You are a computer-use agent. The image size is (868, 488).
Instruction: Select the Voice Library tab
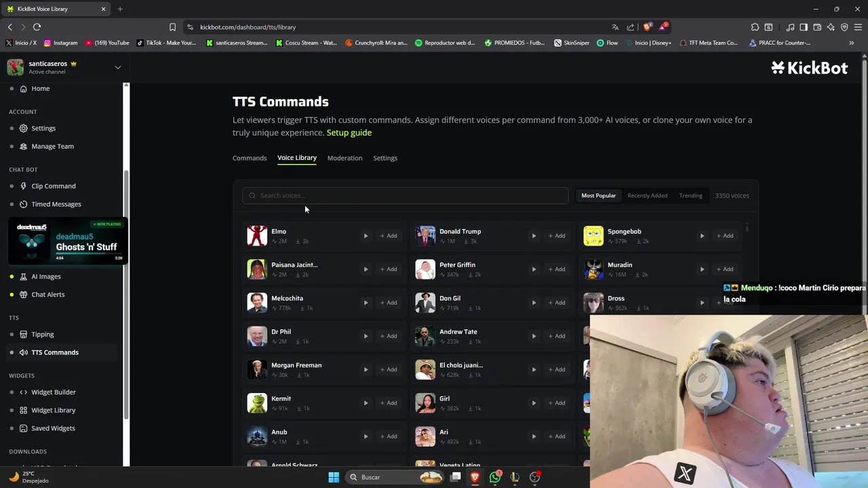pyautogui.click(x=297, y=158)
